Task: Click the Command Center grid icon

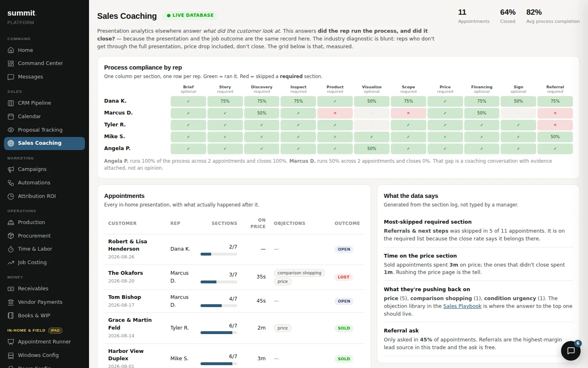Action: click(11, 63)
